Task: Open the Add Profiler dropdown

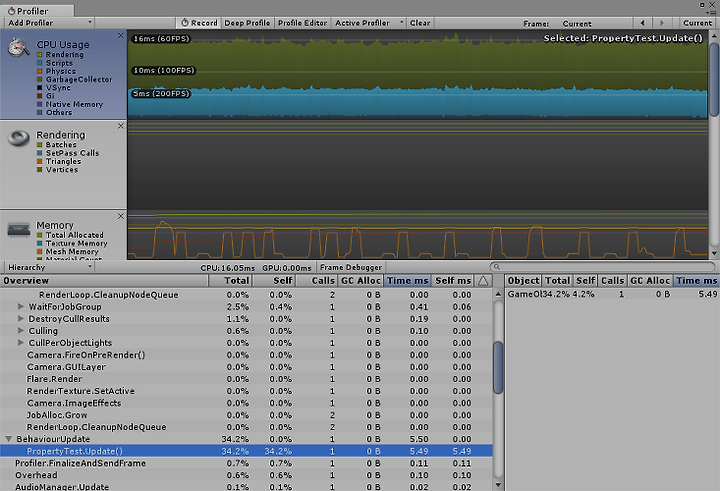Action: (49, 23)
